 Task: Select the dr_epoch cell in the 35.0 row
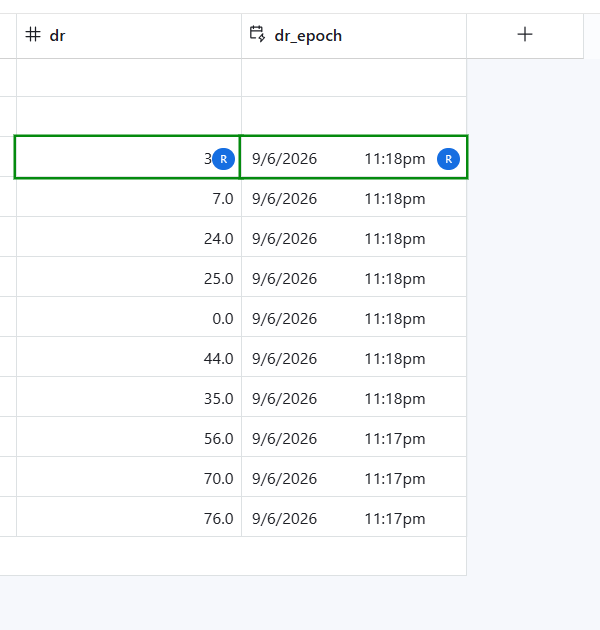pos(354,397)
